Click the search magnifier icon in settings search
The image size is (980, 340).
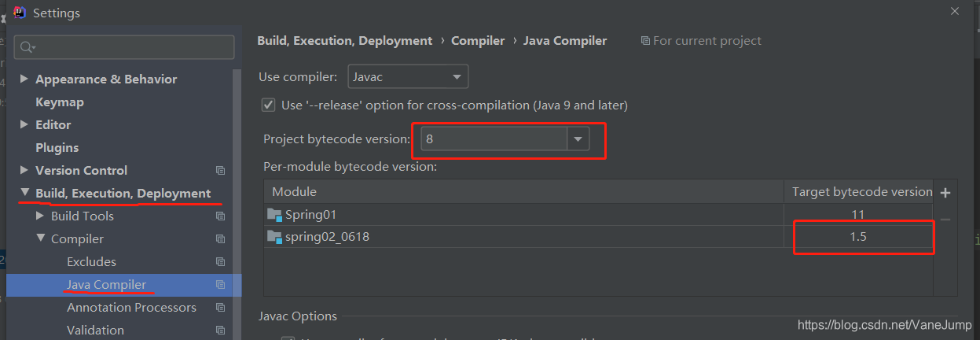coord(28,47)
